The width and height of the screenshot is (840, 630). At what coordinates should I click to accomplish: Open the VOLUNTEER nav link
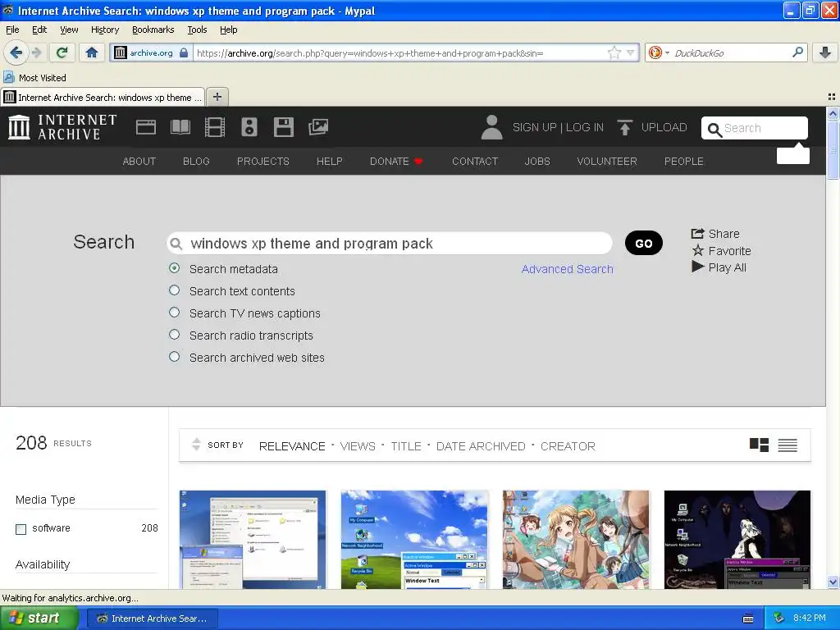[x=607, y=162]
